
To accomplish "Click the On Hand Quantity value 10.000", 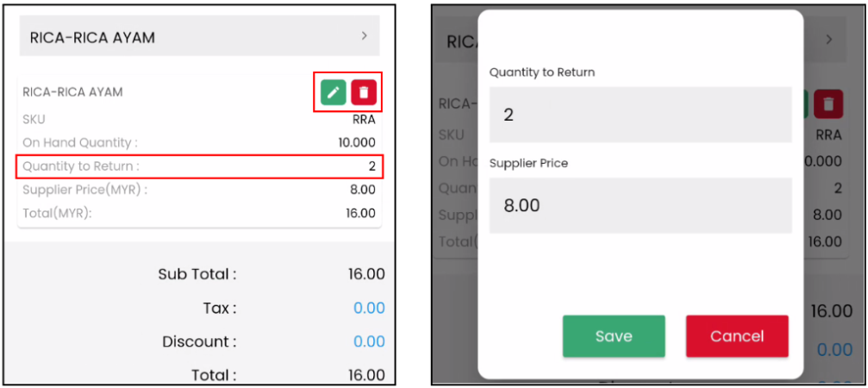I will click(356, 142).
